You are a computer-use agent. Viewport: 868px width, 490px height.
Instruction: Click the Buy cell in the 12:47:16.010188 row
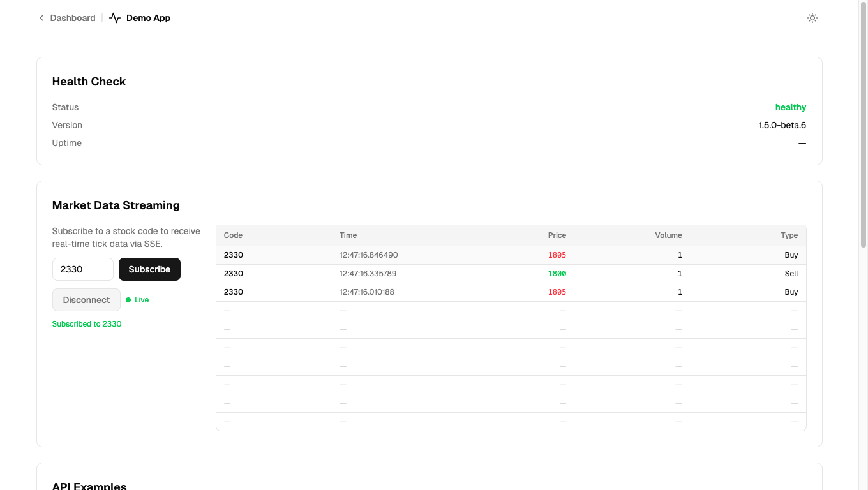pos(791,292)
